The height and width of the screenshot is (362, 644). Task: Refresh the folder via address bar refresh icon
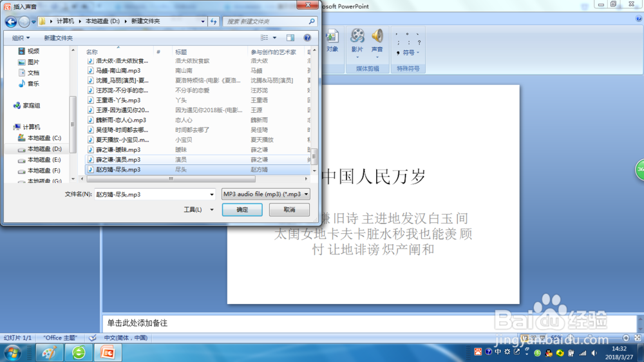pos(214,21)
